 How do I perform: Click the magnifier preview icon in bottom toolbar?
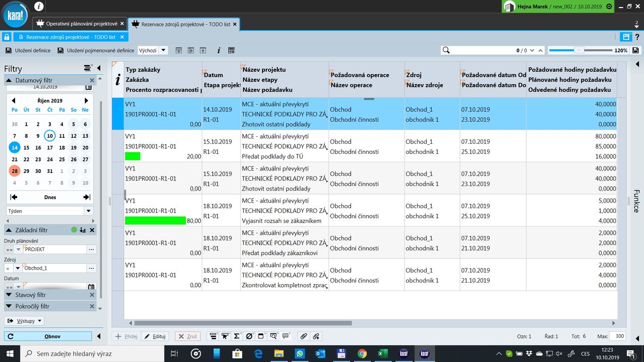click(273, 336)
